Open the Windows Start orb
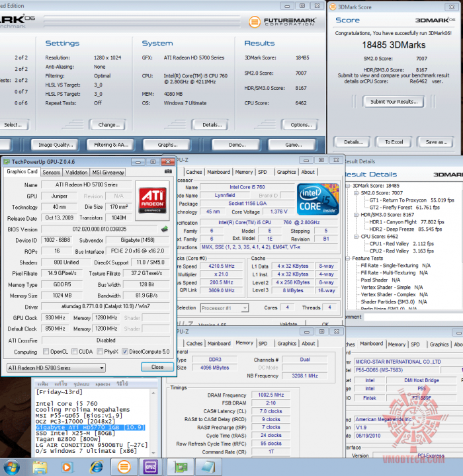The image size is (463, 476). [x=12, y=467]
